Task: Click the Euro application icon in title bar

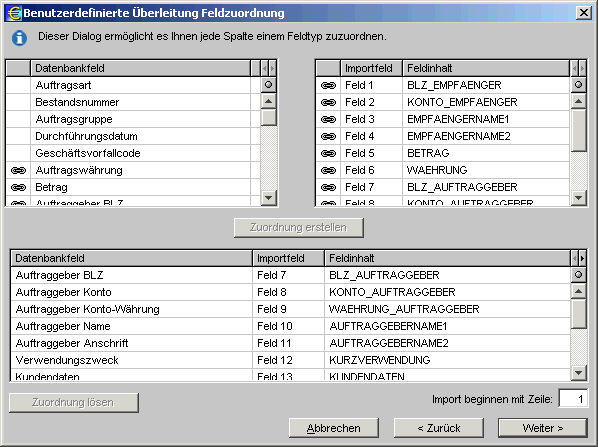Action: point(14,13)
